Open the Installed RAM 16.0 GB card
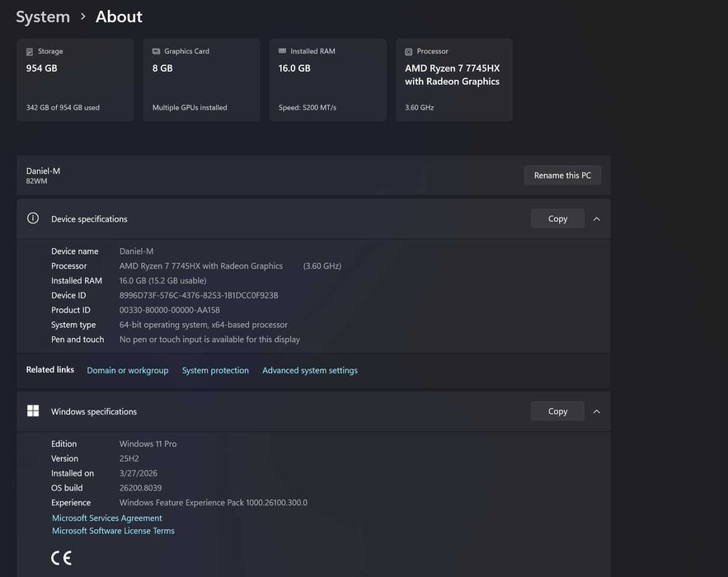 point(328,80)
